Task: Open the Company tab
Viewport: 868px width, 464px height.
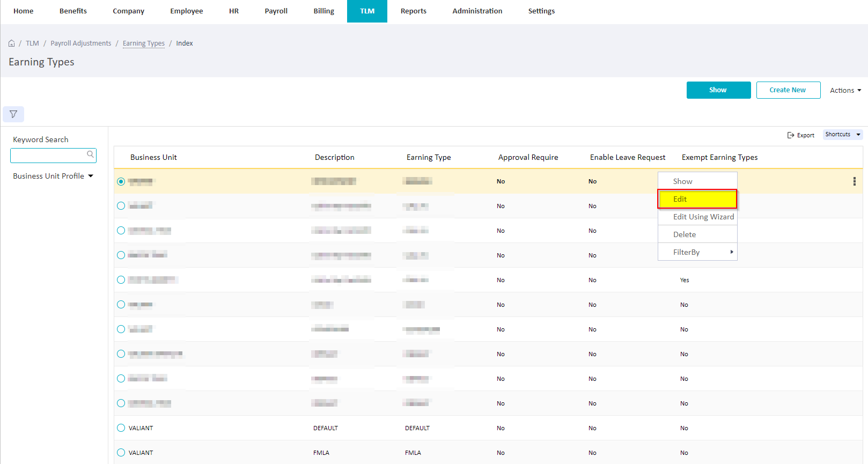Action: pyautogui.click(x=129, y=11)
